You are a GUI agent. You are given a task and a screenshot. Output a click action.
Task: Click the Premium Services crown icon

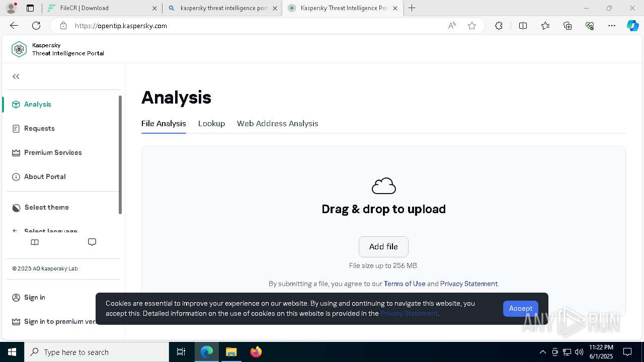[16, 152]
